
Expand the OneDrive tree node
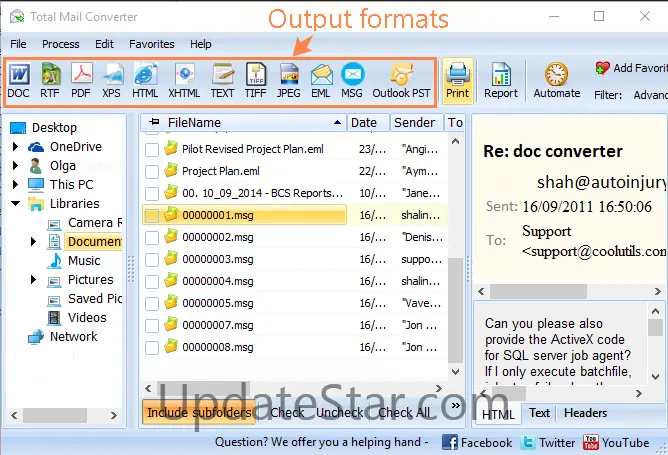coord(15,147)
